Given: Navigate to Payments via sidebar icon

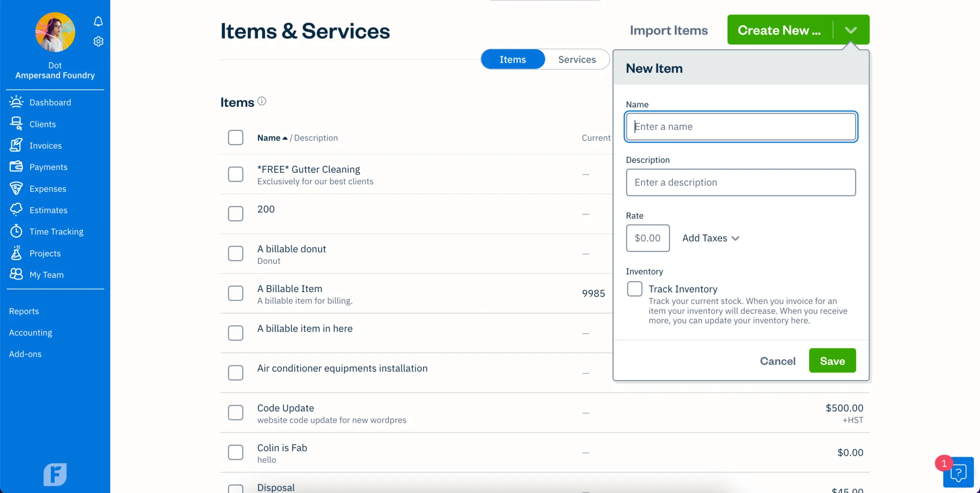Looking at the screenshot, I should [x=16, y=166].
